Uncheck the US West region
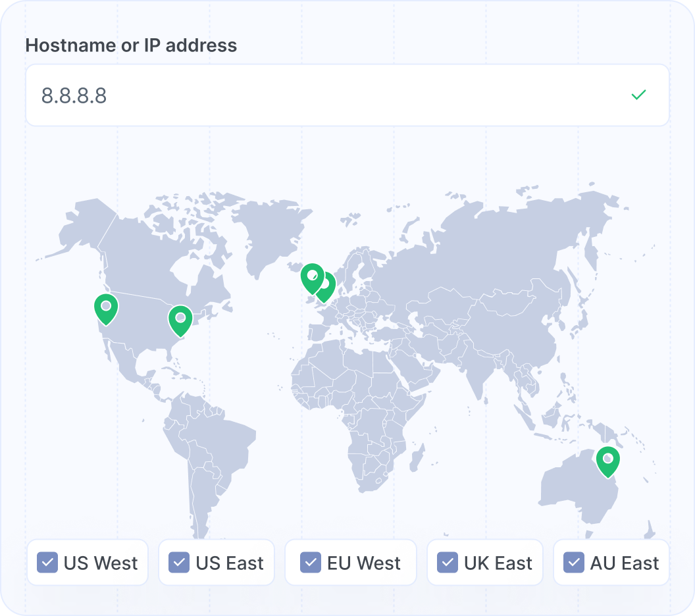The width and height of the screenshot is (695, 616). [47, 563]
